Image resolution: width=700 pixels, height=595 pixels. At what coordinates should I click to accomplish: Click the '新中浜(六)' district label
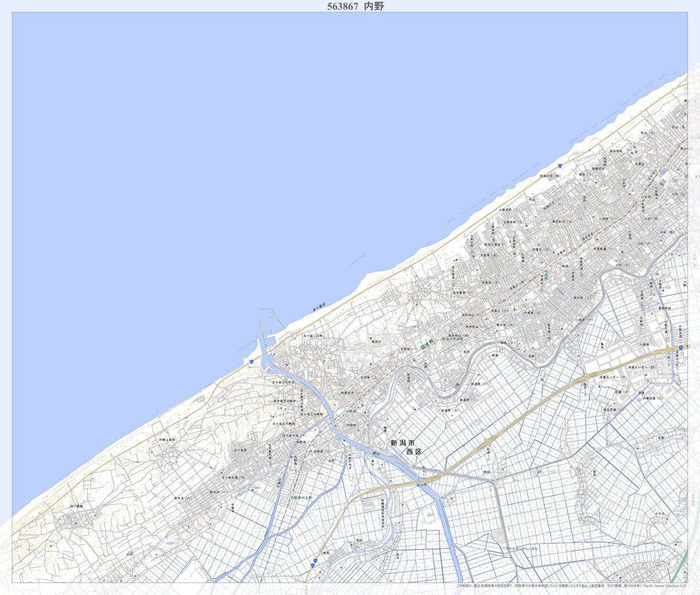tap(184, 498)
